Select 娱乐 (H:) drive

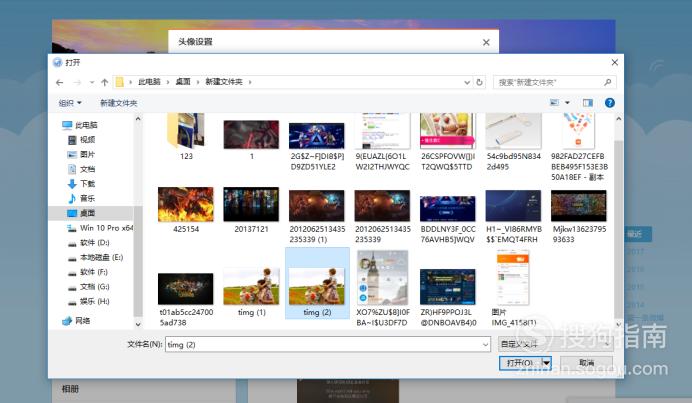88,301
